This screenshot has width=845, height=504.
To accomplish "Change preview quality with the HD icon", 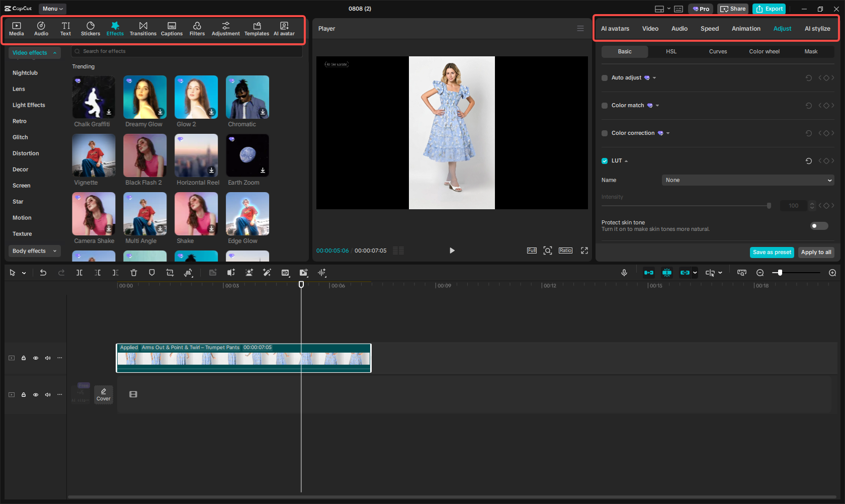I will tap(285, 273).
